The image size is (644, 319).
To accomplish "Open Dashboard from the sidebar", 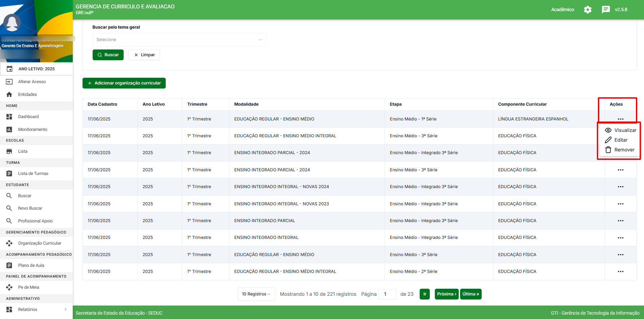I will click(x=28, y=117).
